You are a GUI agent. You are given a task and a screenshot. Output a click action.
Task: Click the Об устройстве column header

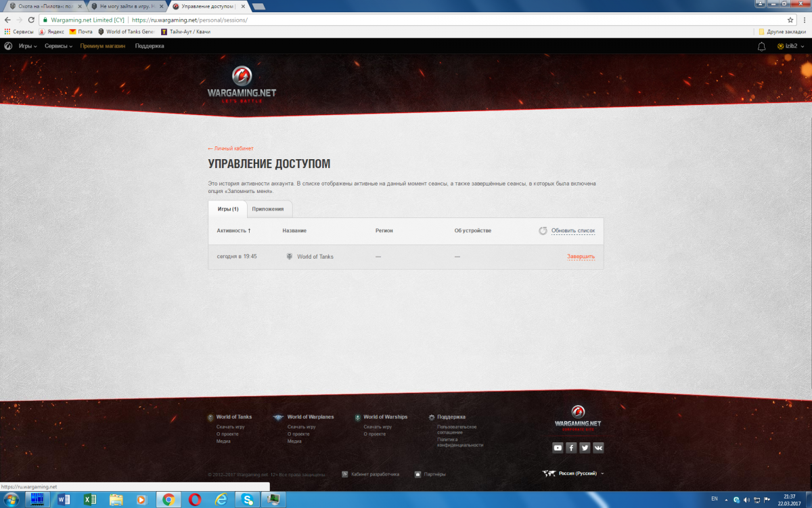click(x=473, y=231)
